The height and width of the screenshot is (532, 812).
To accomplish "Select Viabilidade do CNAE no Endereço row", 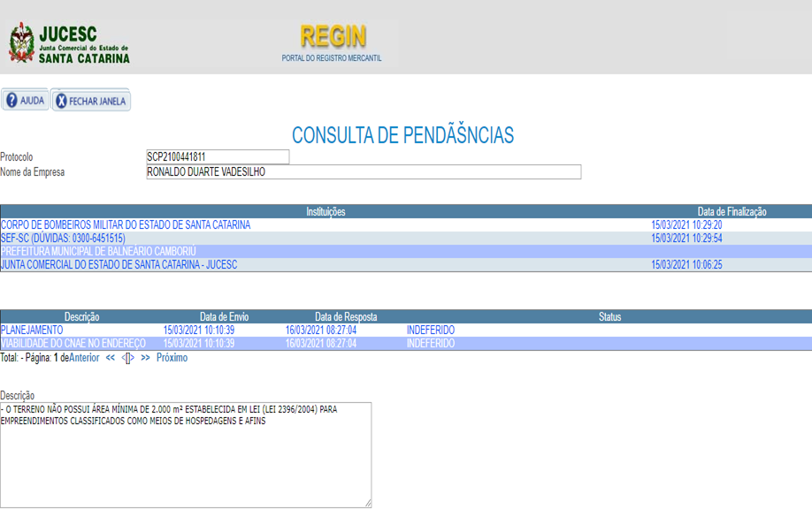I will (73, 344).
